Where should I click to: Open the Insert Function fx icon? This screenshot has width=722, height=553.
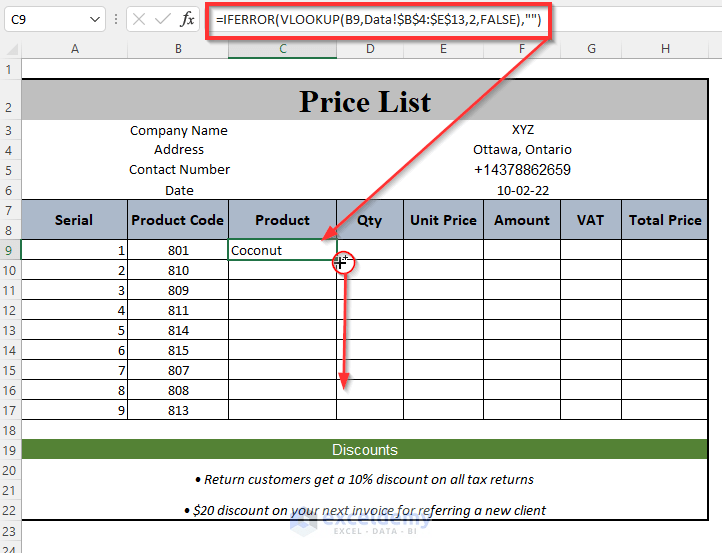(187, 19)
